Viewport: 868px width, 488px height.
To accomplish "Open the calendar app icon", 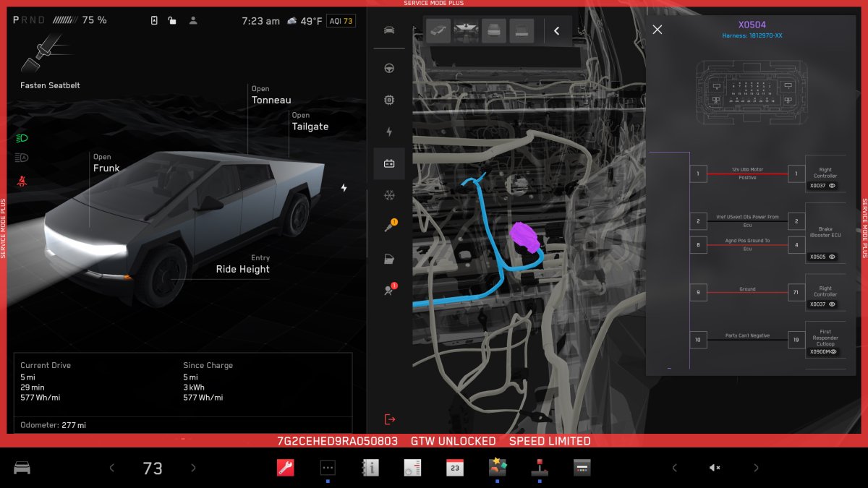I will (454, 467).
